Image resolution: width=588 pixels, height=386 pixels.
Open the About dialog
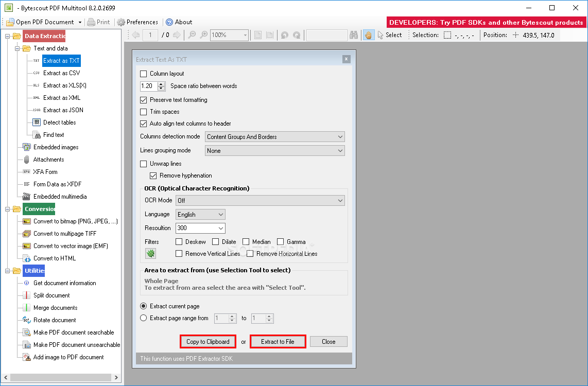coord(179,22)
